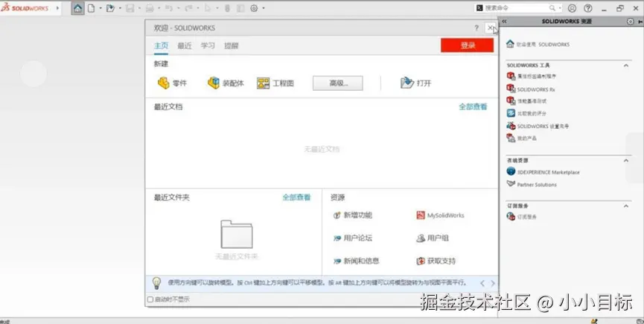Collapse the resources panel with double chevron

[x=504, y=22]
